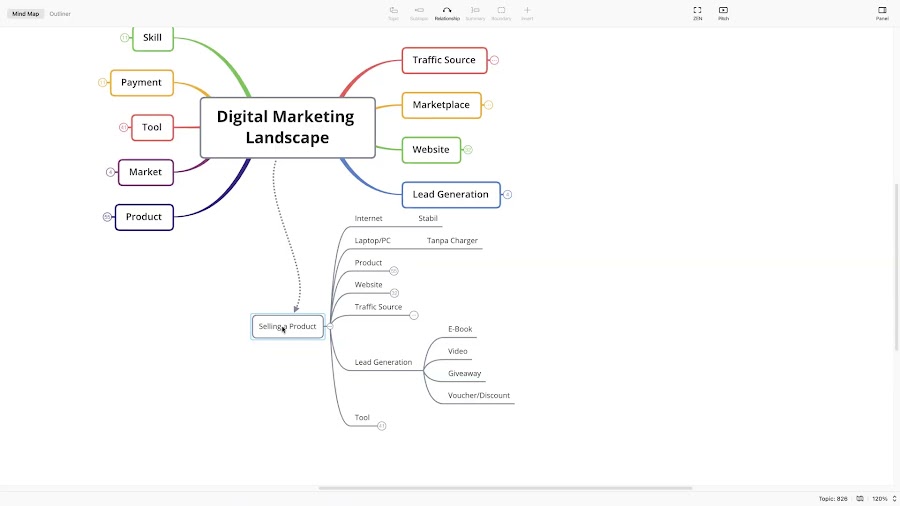900x506 pixels.
Task: Click the Subtopic toolbar icon
Action: coord(419,13)
